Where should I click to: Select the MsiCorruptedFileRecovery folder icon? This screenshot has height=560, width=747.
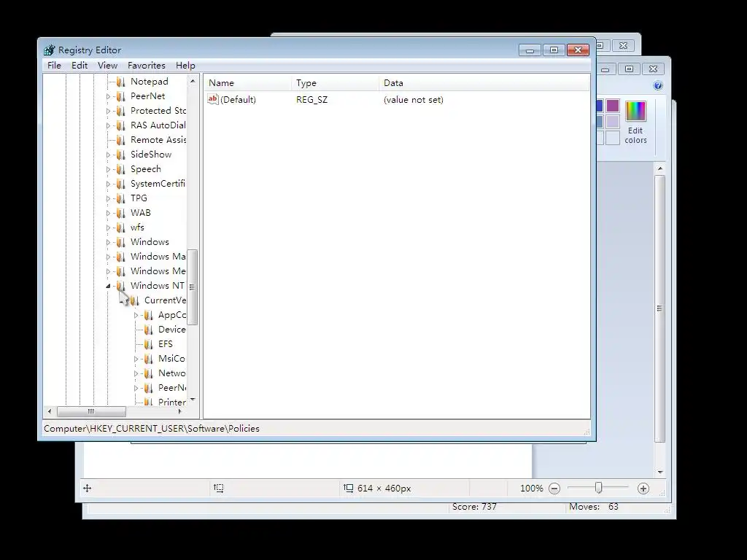(149, 359)
